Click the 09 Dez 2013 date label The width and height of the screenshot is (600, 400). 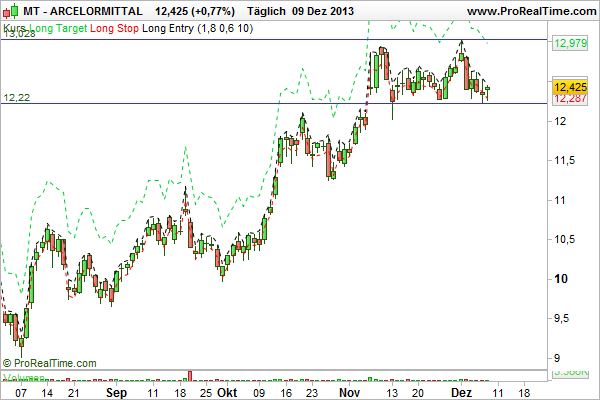pyautogui.click(x=323, y=11)
